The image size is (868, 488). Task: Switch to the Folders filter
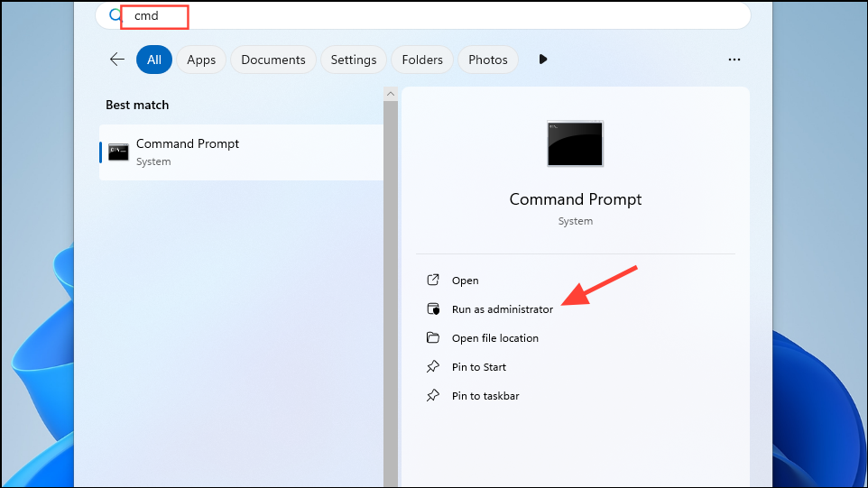point(422,60)
